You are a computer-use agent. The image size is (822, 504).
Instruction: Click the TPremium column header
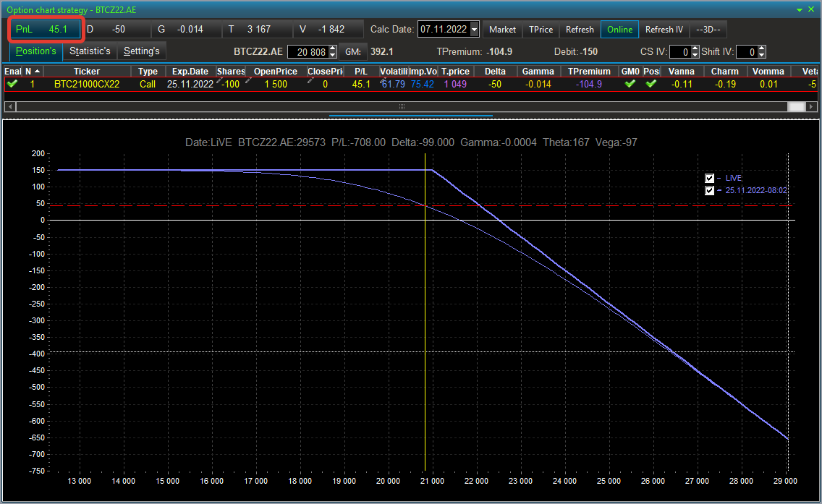589,72
